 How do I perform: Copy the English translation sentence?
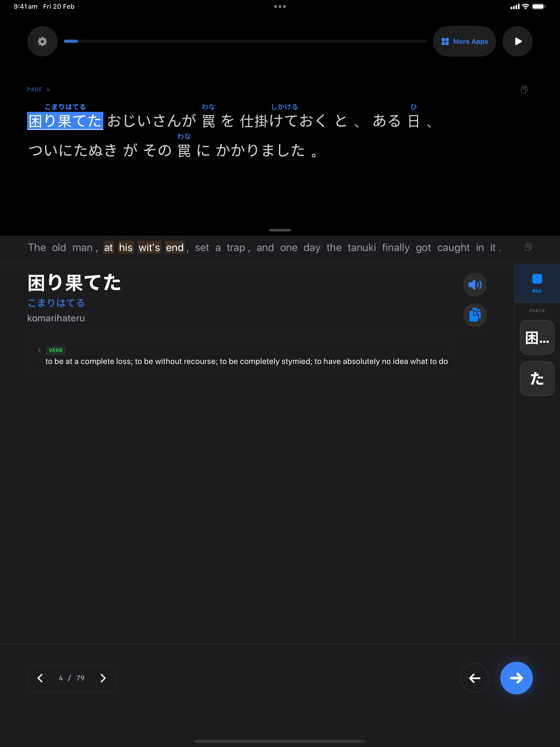[x=528, y=247]
